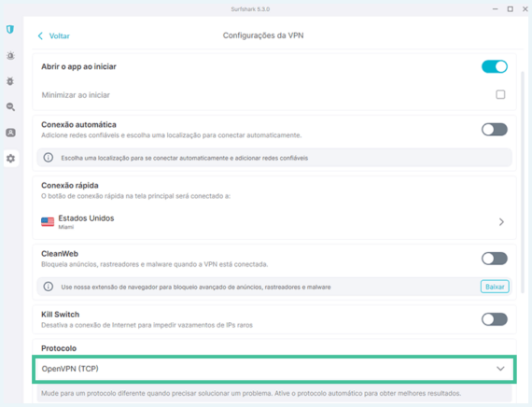Click the Baixar button

(x=495, y=287)
